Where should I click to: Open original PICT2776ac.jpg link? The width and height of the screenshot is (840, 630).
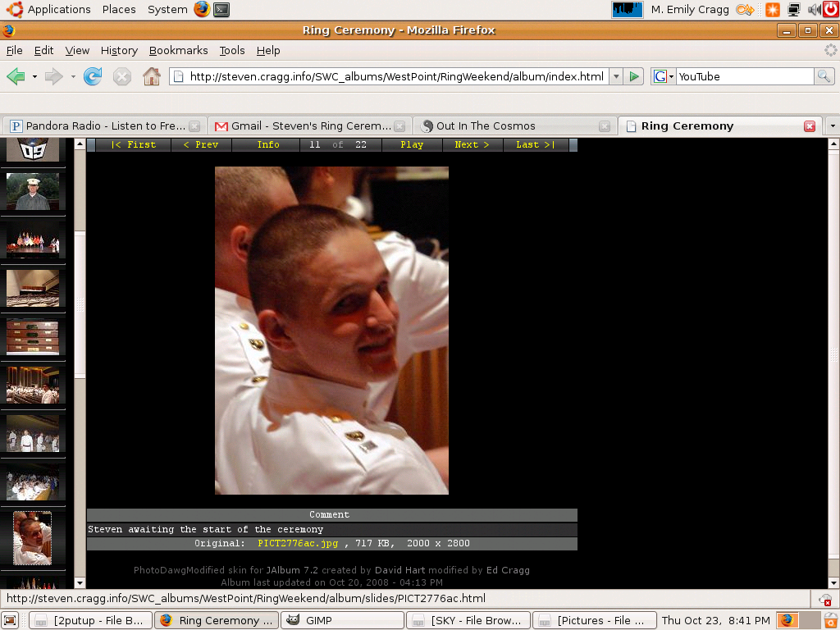pyautogui.click(x=298, y=543)
